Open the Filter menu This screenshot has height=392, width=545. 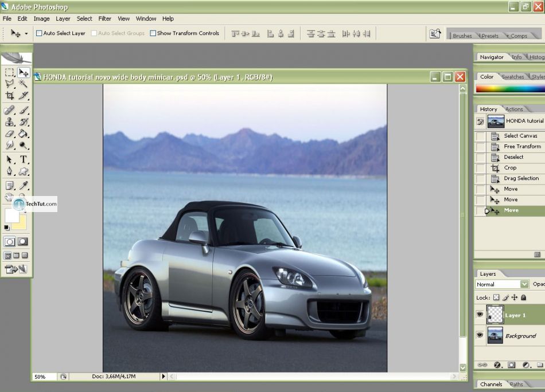[x=104, y=19]
